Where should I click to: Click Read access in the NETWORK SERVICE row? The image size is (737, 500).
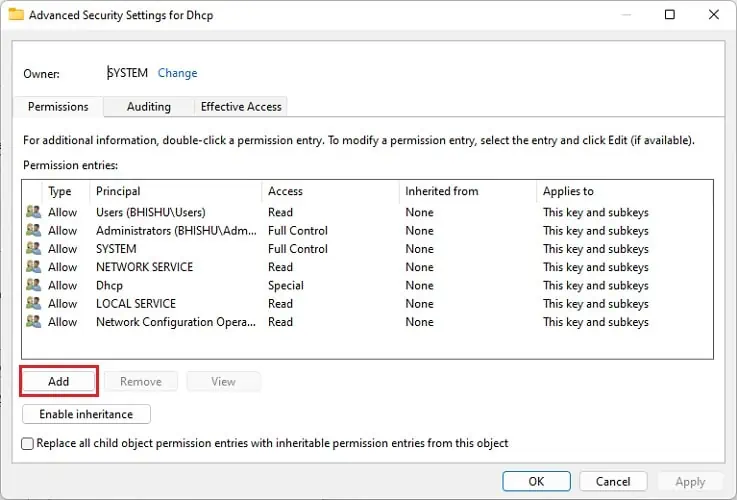click(280, 267)
